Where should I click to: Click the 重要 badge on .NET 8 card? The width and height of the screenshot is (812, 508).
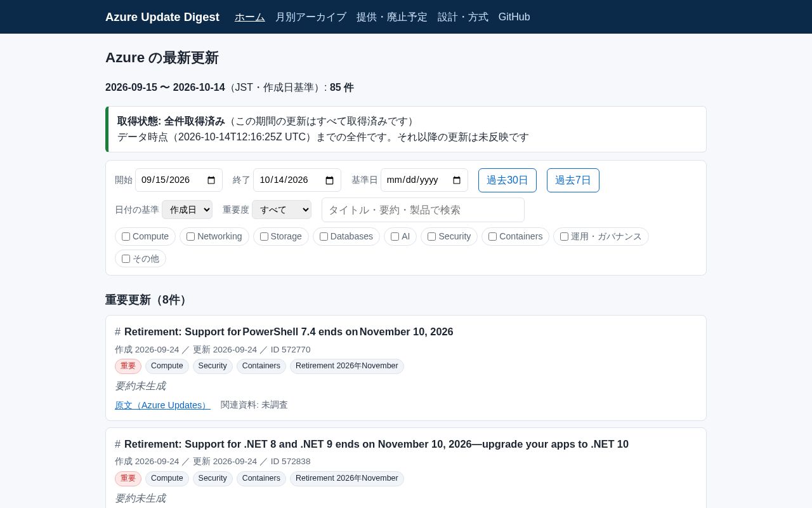coord(128,479)
